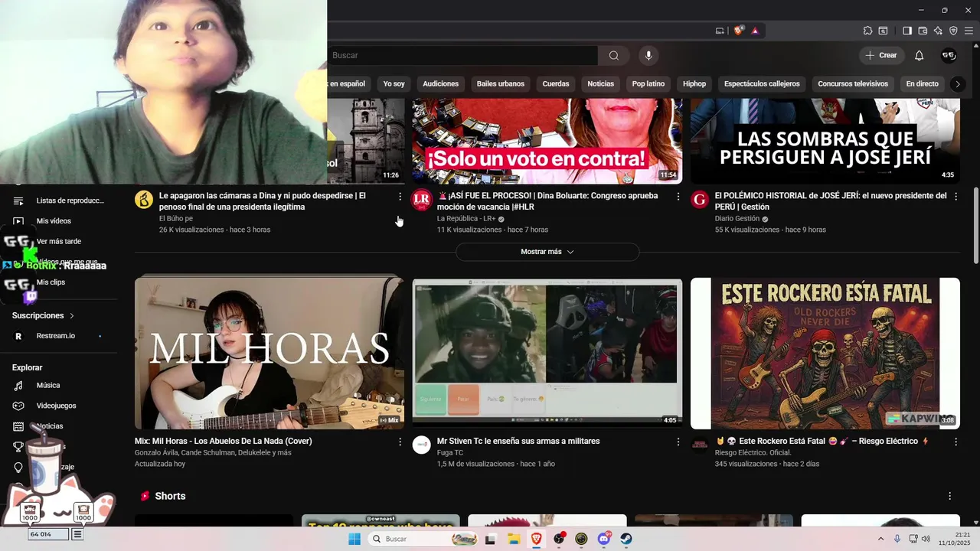
Task: Open the Brave VPN shield icon
Action: click(953, 31)
